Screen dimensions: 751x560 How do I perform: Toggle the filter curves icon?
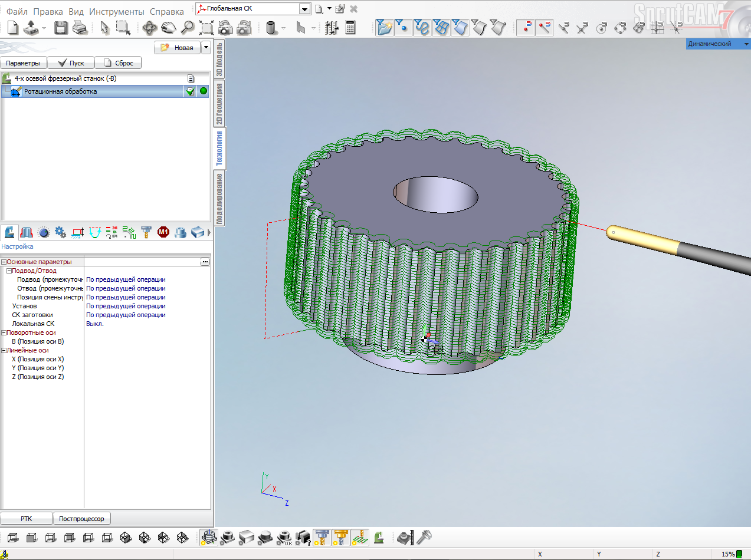[422, 27]
